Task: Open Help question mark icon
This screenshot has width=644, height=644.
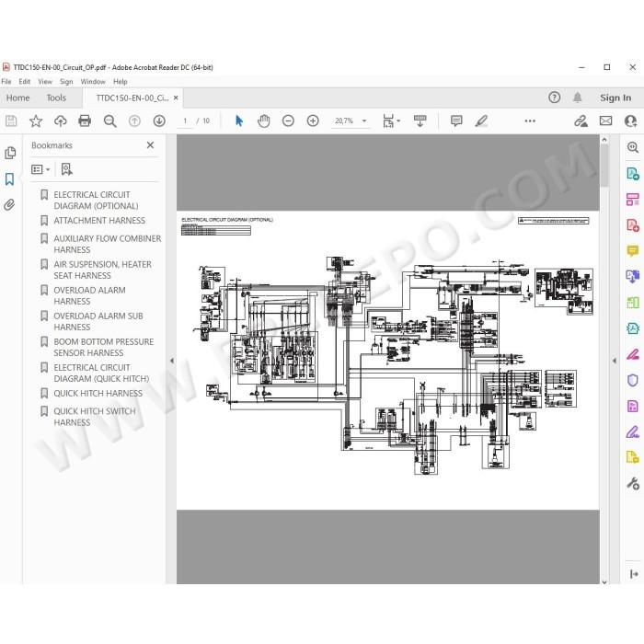Action: click(554, 98)
